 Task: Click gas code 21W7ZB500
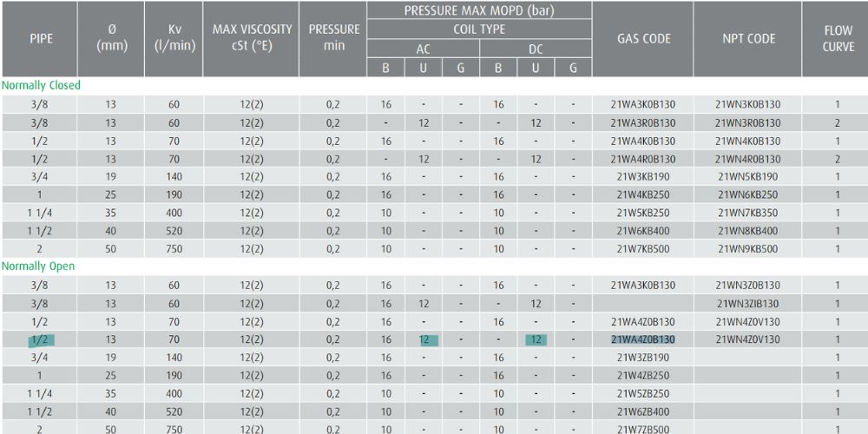click(x=643, y=429)
